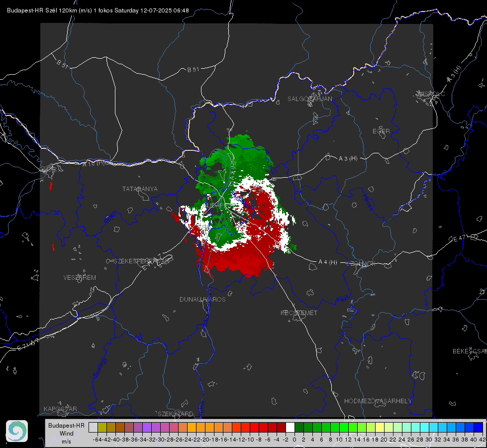Click the MISKOLC city label
The image size is (487, 448).
coord(431,94)
